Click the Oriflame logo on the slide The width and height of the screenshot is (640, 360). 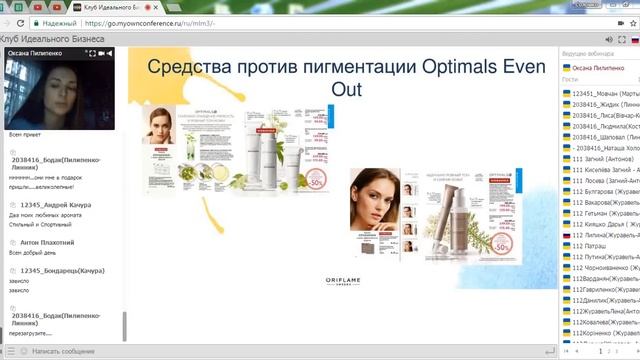coord(343,281)
